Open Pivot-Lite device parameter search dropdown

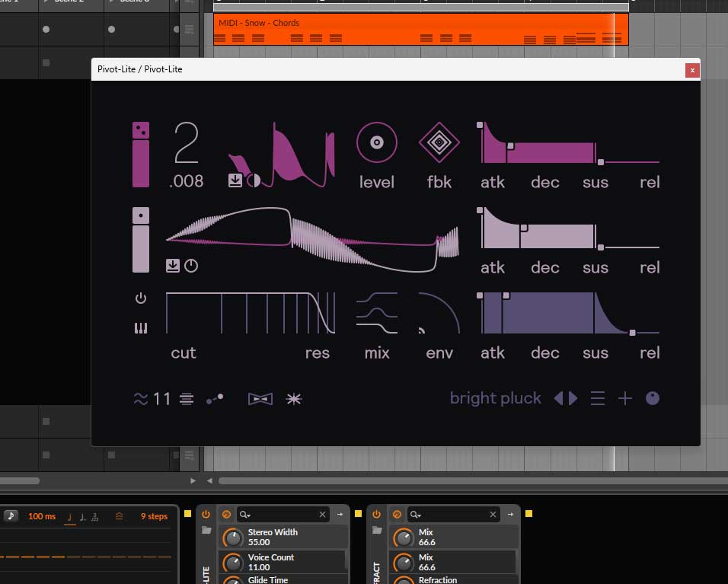coord(244,515)
